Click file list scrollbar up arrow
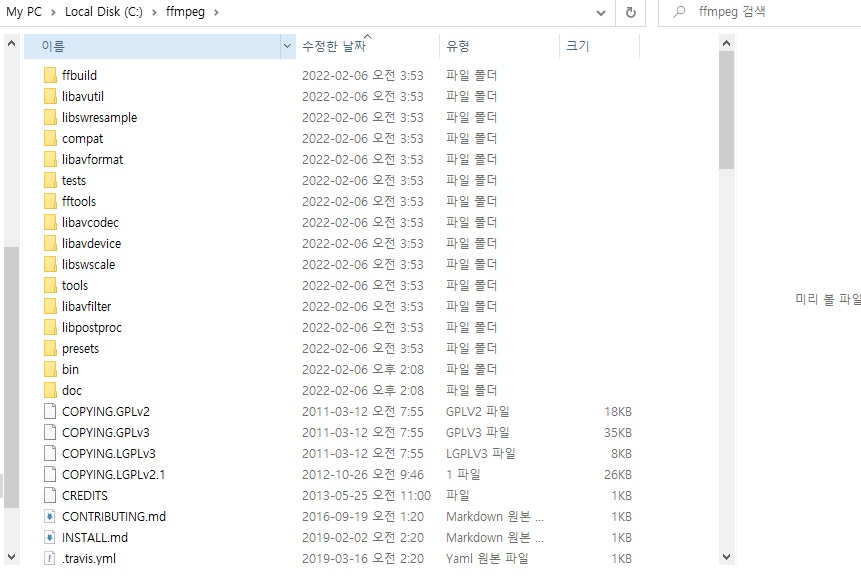Screen dimensions: 861x586 coord(726,43)
